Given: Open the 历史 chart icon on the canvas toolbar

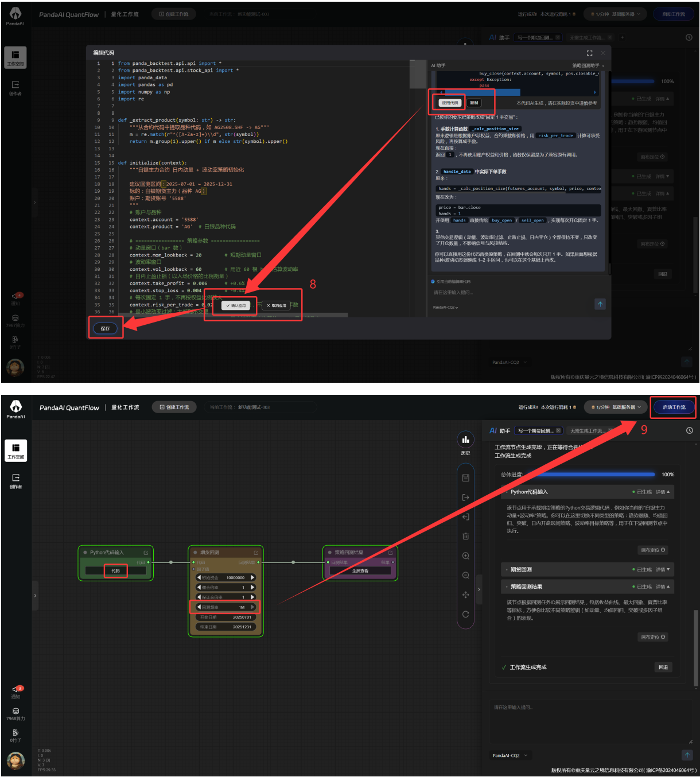Looking at the screenshot, I should point(465,440).
